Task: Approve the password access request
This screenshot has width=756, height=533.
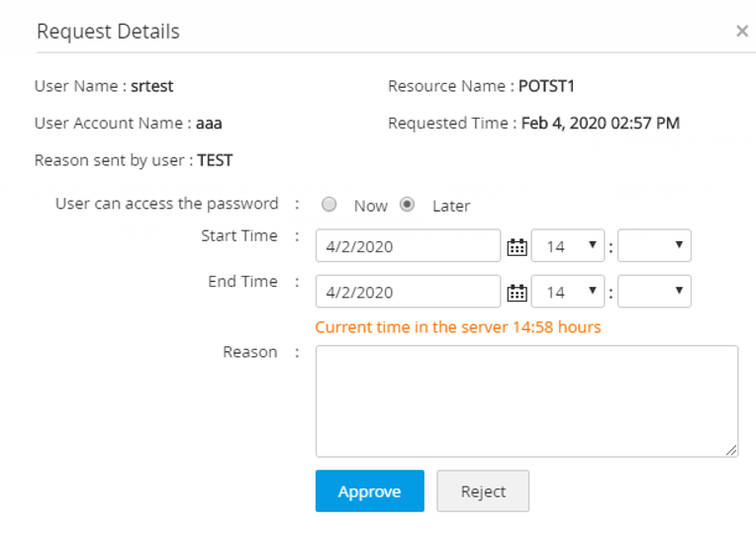Action: [x=369, y=491]
